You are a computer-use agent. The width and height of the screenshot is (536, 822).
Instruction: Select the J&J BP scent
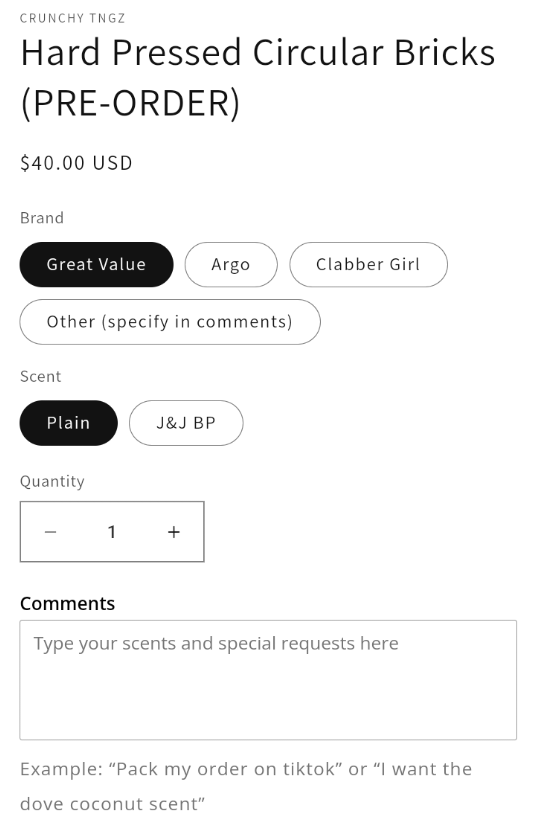[x=186, y=423]
